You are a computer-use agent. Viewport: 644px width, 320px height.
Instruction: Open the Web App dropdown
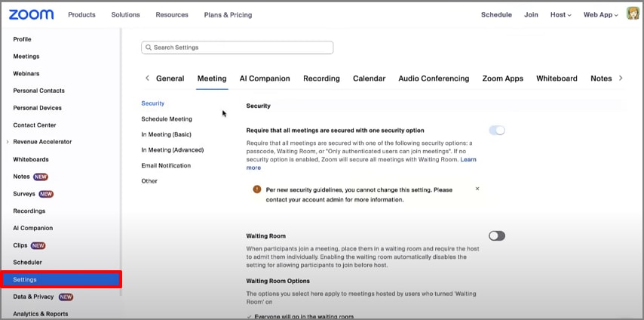601,14
